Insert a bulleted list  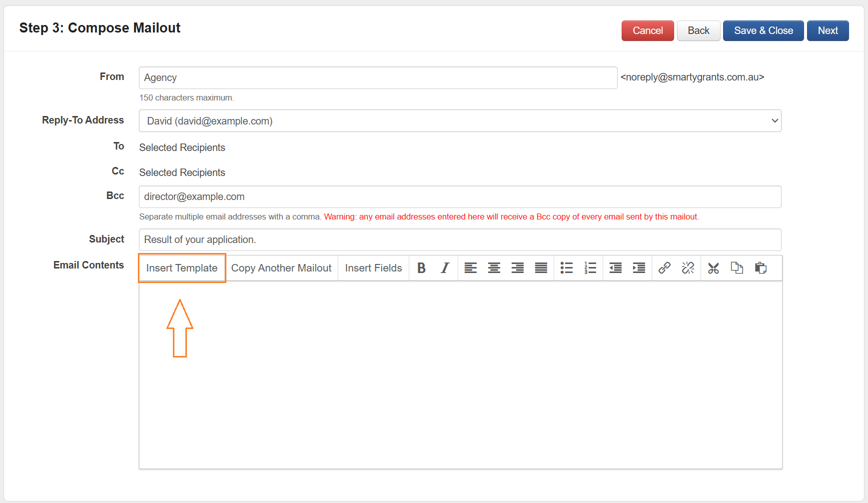pyautogui.click(x=566, y=268)
